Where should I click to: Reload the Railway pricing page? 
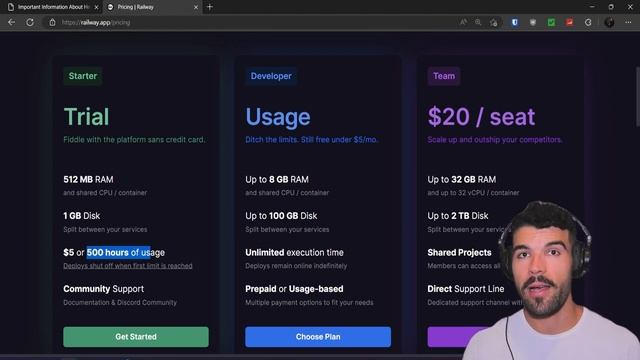[x=30, y=22]
